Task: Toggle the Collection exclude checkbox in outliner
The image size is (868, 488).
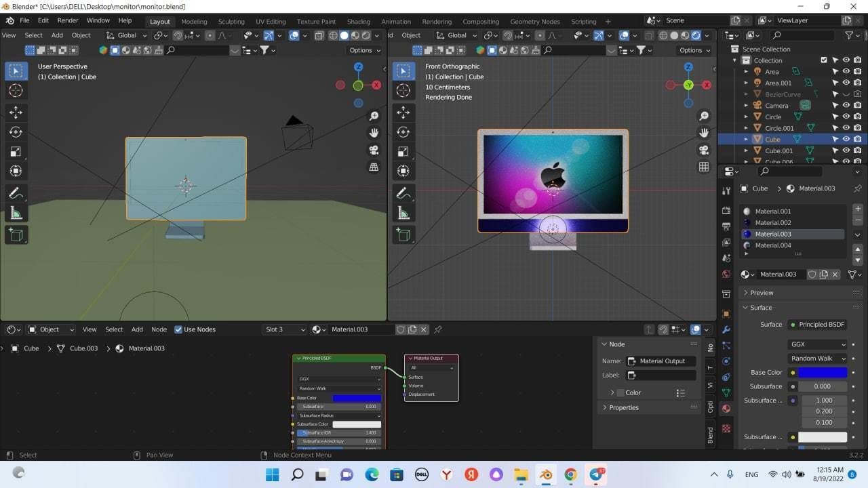Action: 824,60
